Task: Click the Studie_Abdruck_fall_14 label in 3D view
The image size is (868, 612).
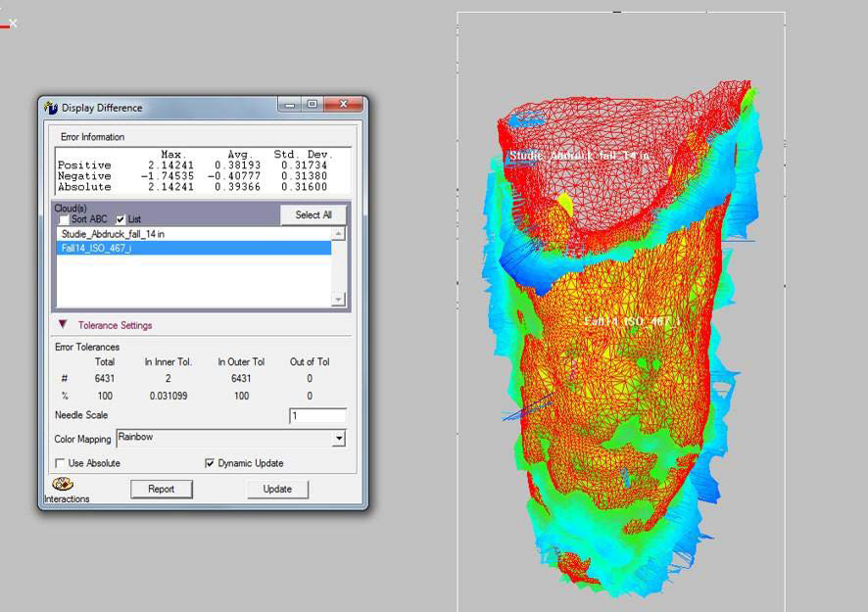Action: click(x=579, y=156)
